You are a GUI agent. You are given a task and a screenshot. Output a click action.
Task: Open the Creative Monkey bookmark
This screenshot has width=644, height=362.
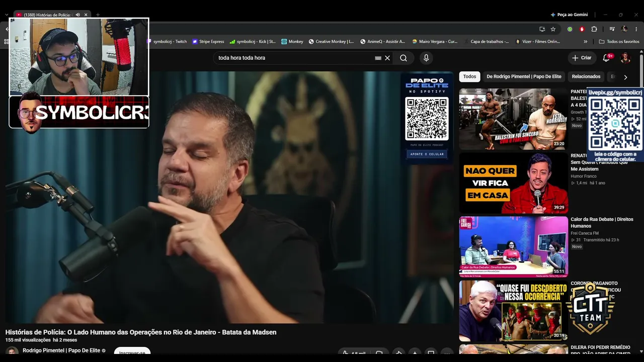point(332,42)
